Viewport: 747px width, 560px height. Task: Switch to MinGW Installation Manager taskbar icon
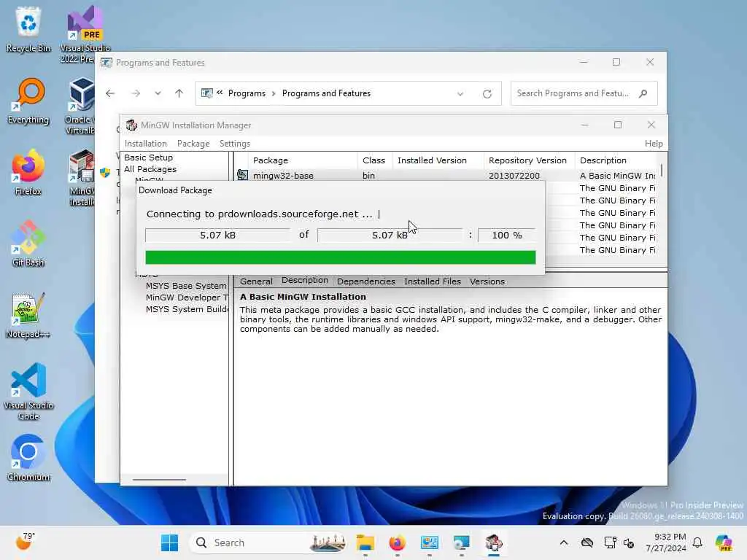pos(494,542)
